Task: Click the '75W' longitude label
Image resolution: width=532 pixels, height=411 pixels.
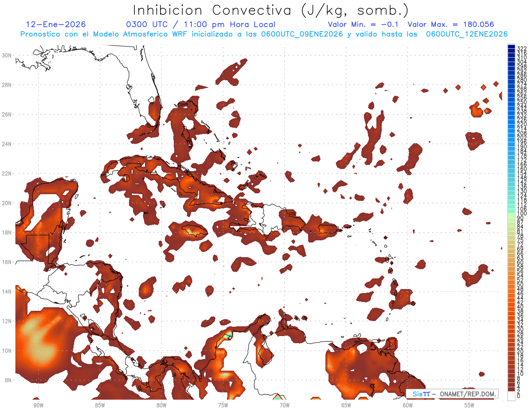Action: [223, 405]
